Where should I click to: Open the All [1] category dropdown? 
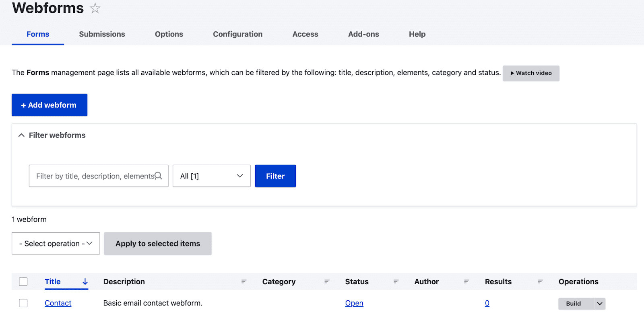(x=211, y=176)
